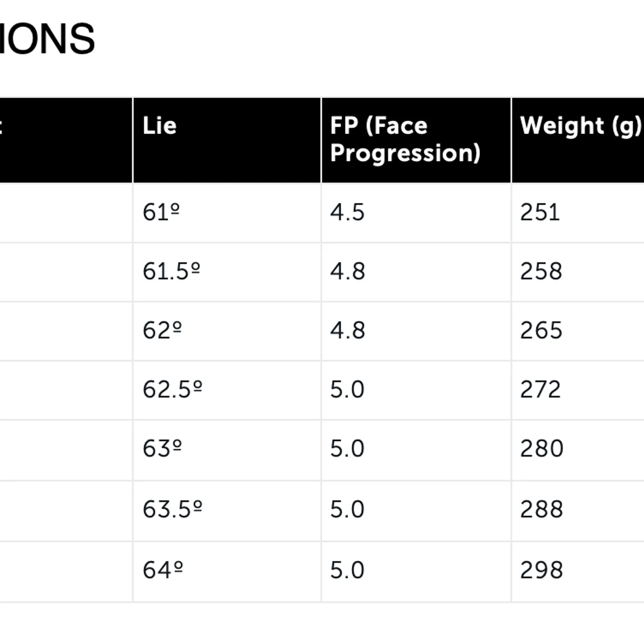Select the 63º lie cell
This screenshot has height=644, width=644.
[162, 449]
